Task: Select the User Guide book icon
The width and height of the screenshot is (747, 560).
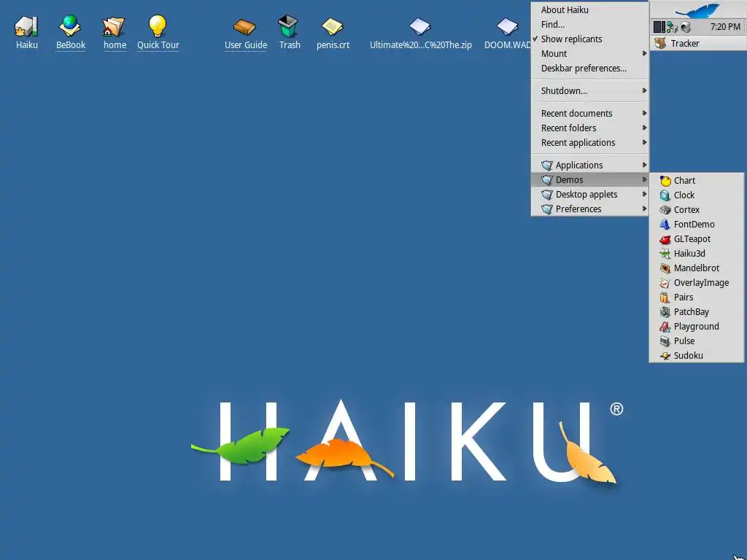Action: point(244,27)
